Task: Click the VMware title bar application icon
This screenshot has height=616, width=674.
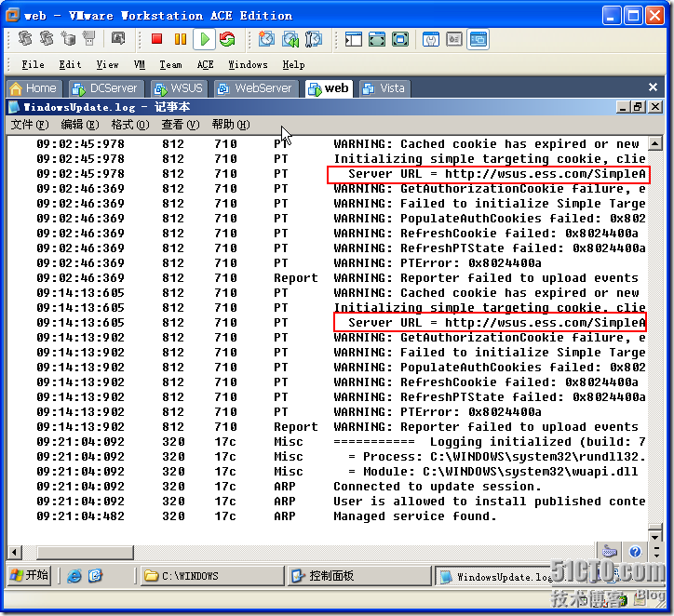Action: [x=13, y=16]
